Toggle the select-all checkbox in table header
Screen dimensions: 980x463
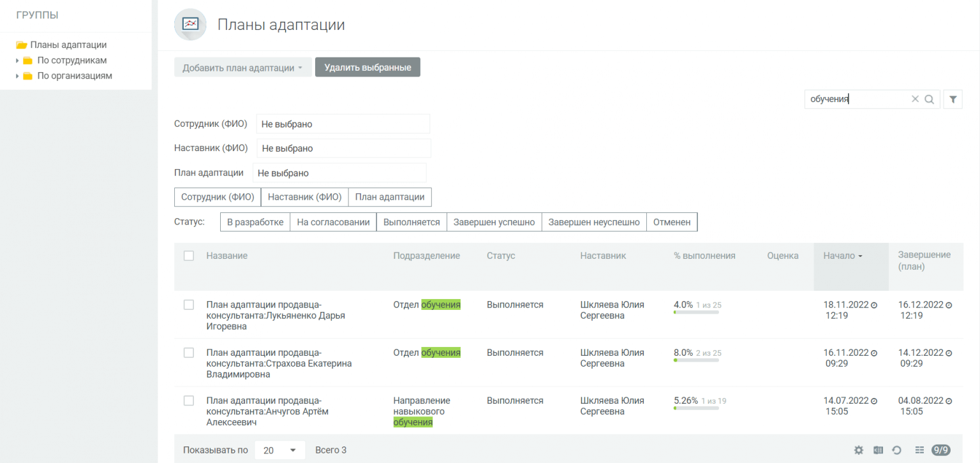[x=189, y=256]
